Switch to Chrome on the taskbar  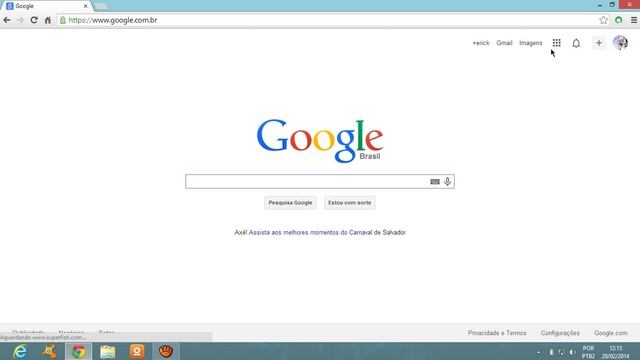pos(78,351)
